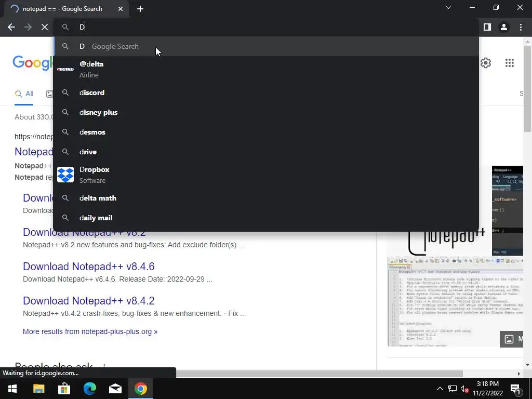Viewport: 532px width, 399px height.
Task: Click the Delta airline logo icon
Action: point(65,69)
